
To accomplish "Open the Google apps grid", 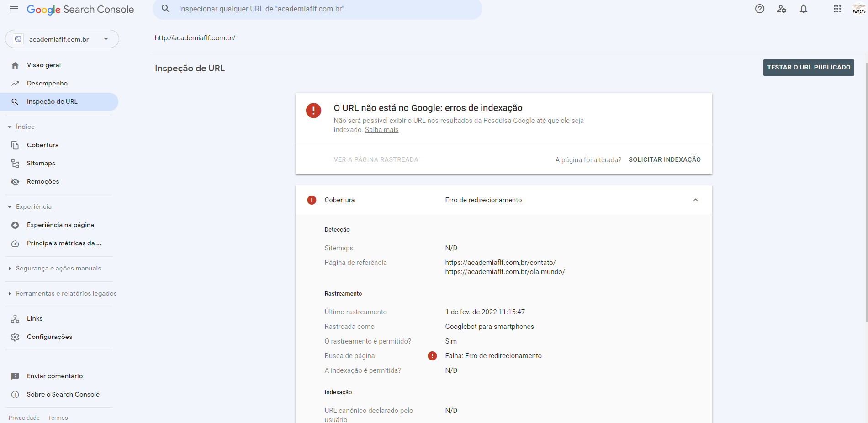I will 837,9.
